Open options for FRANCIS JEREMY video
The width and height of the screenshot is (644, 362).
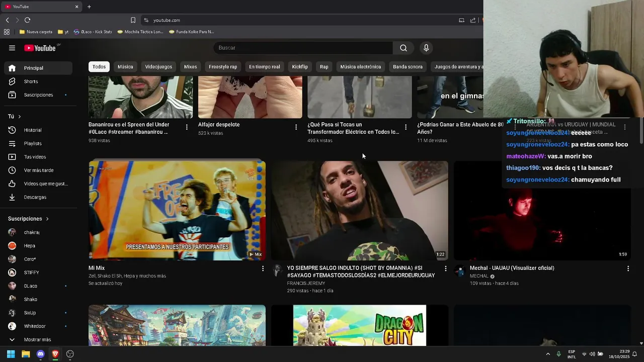tap(445, 268)
